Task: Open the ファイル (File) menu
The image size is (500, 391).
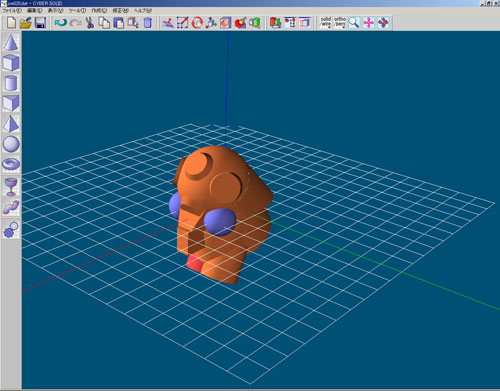Action: point(11,10)
